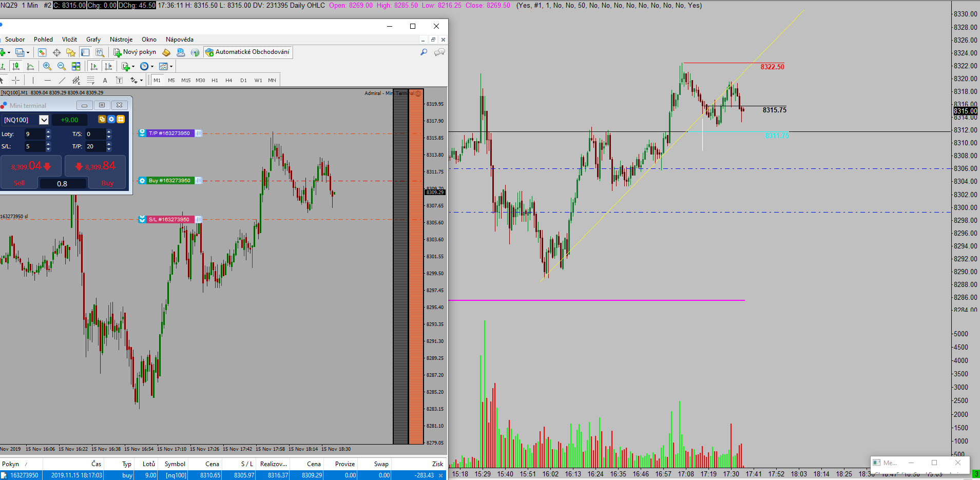Viewport: 980px width, 480px height.
Task: Click the orange grid icon in Mini terminal
Action: (121, 119)
